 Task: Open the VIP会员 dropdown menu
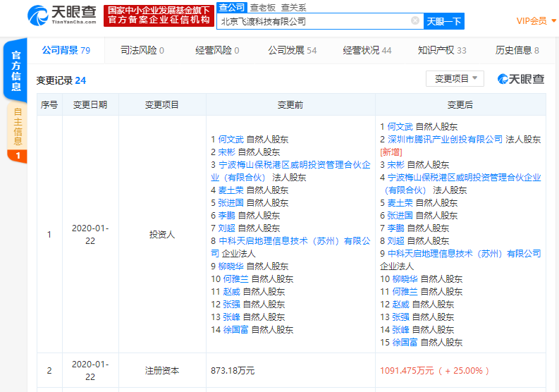tap(536, 21)
